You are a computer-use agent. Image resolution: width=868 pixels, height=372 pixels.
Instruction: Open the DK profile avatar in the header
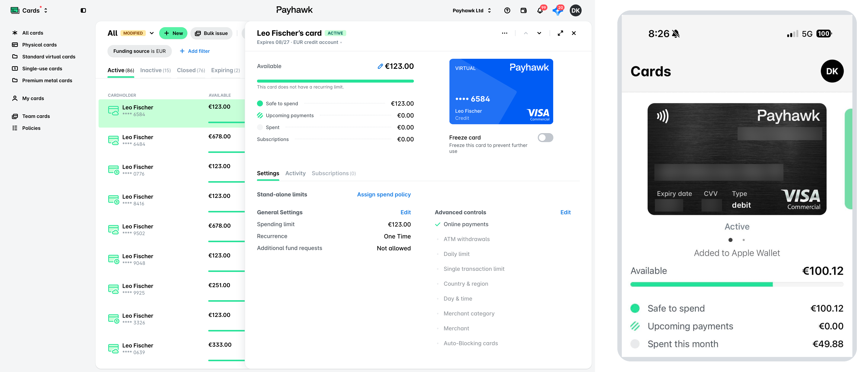pyautogui.click(x=576, y=10)
